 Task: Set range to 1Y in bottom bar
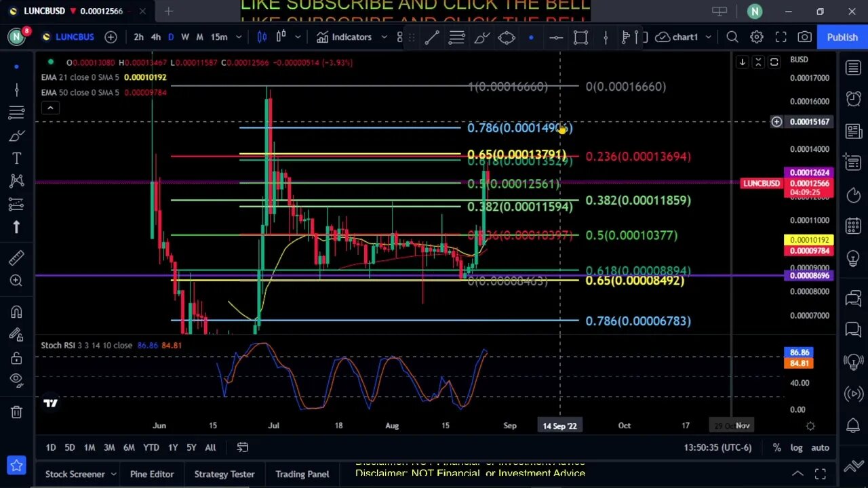pos(173,447)
